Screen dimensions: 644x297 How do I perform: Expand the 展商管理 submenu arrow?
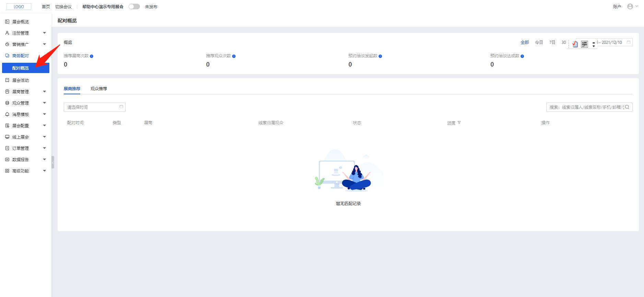pyautogui.click(x=44, y=92)
